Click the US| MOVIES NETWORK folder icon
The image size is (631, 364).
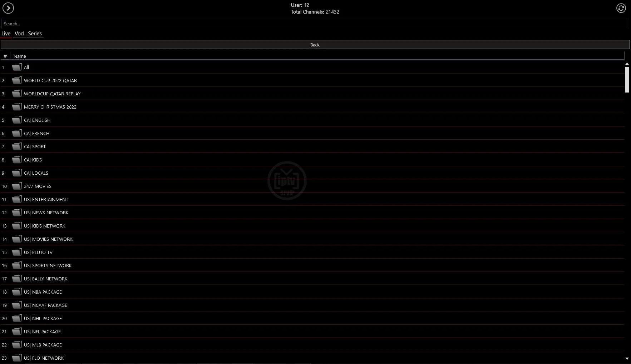tap(17, 239)
